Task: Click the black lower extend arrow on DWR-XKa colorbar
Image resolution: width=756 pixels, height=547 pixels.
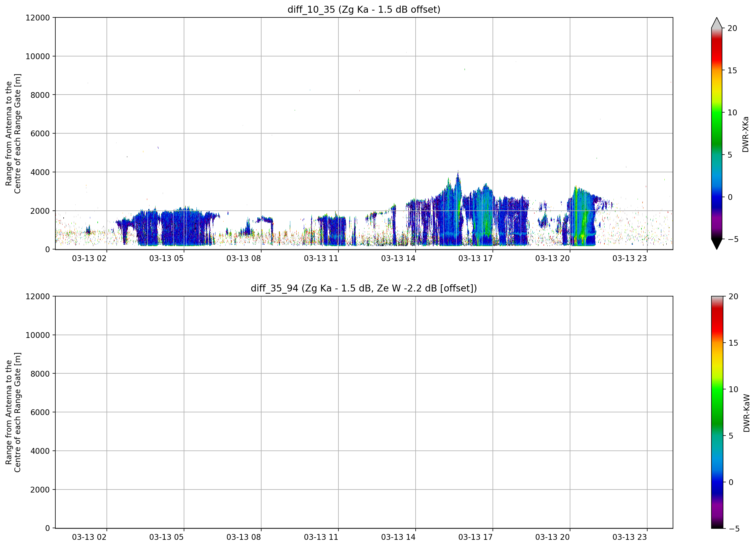Action: (717, 244)
